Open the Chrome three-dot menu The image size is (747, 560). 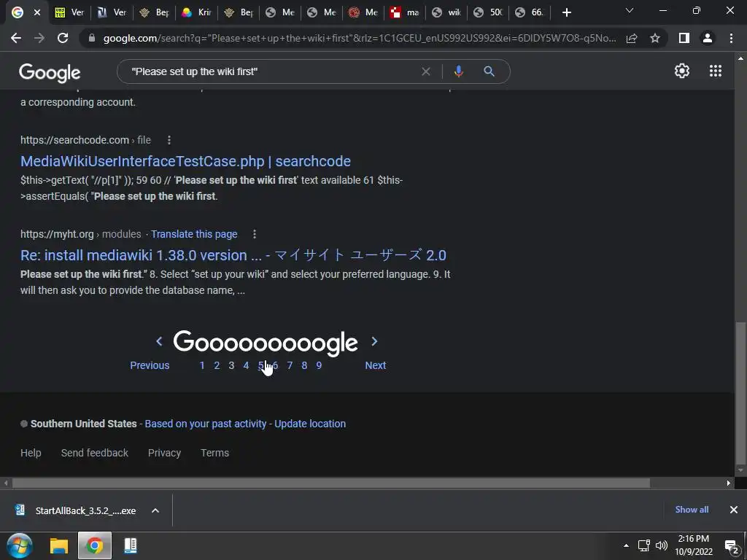731,38
